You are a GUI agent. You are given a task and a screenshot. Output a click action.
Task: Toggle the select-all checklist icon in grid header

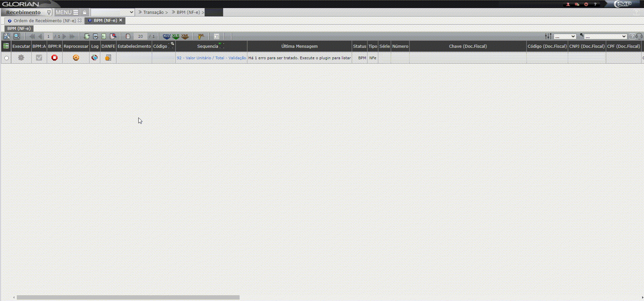[6, 46]
